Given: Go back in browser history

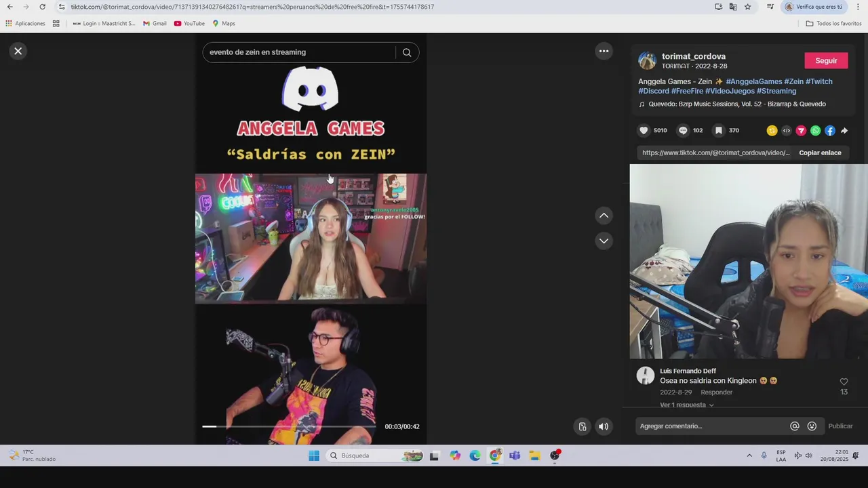Looking at the screenshot, I should point(9,7).
